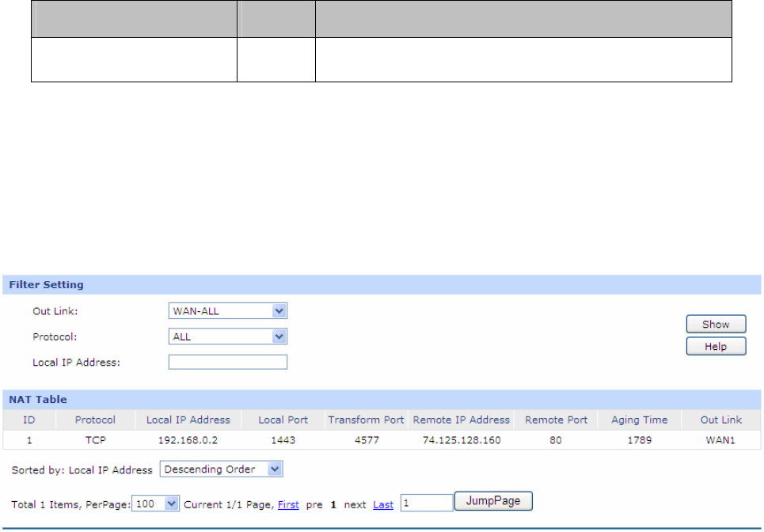Viewport: 764px width, 532px height.
Task: Open the PerPage 100 items dropdown
Action: click(x=155, y=503)
